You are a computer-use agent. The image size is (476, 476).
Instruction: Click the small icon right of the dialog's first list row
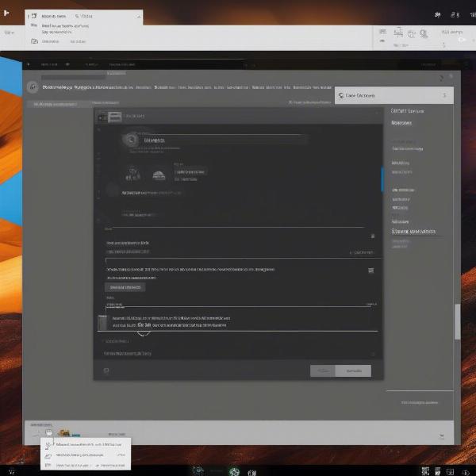(x=373, y=236)
